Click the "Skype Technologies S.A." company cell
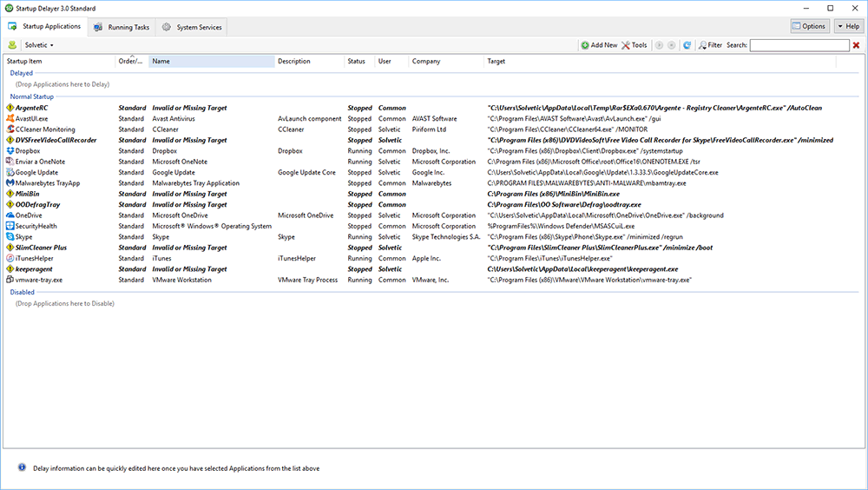Viewport: 868px width, 490px height. pyautogui.click(x=446, y=236)
